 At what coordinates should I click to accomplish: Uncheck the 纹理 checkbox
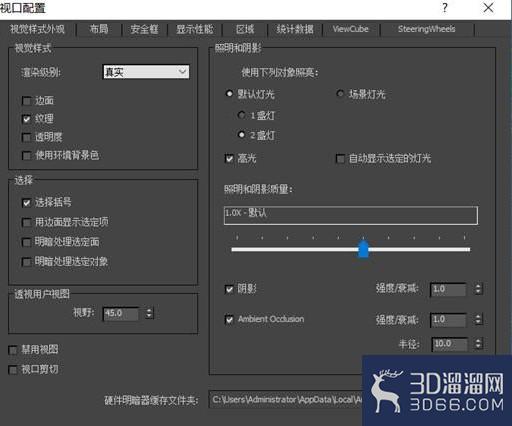[x=26, y=119]
